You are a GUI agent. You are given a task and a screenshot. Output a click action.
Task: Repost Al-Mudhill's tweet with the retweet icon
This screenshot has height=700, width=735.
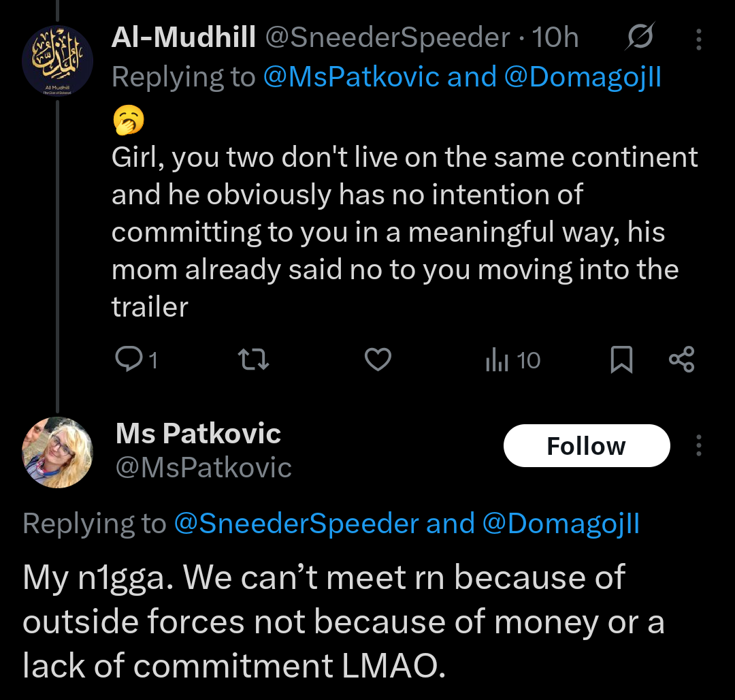(x=255, y=360)
